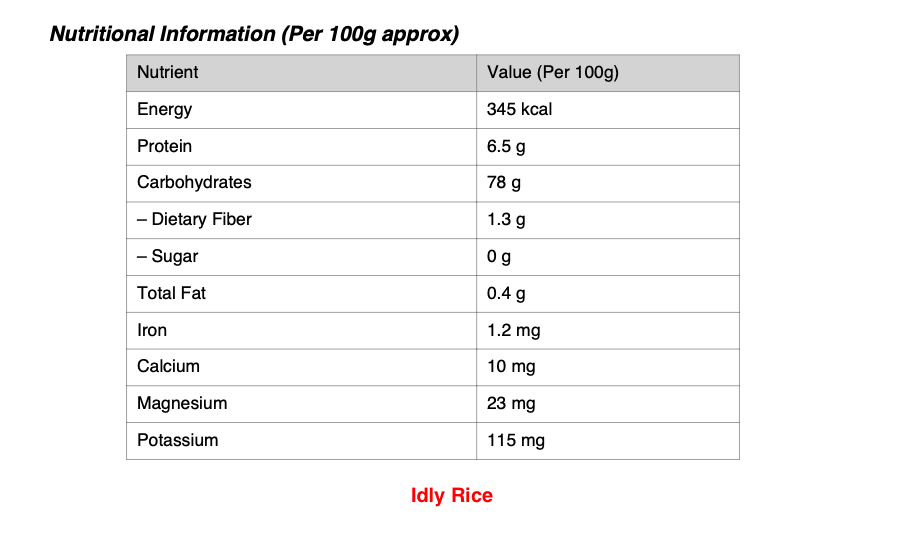This screenshot has height=536, width=898.
Task: Place cursor in the Energy cell
Action: coord(164,109)
